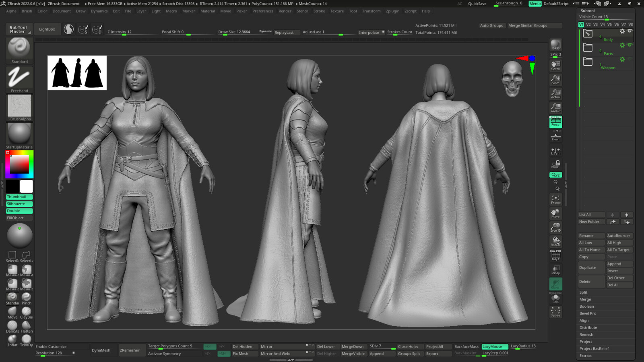Image resolution: width=644 pixels, height=362 pixels.
Task: Toggle visibility eye of Weapon folder
Action: click(630, 59)
